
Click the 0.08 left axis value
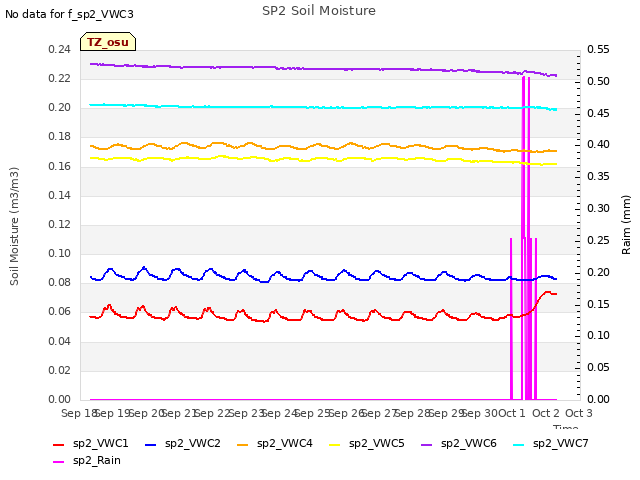point(60,282)
